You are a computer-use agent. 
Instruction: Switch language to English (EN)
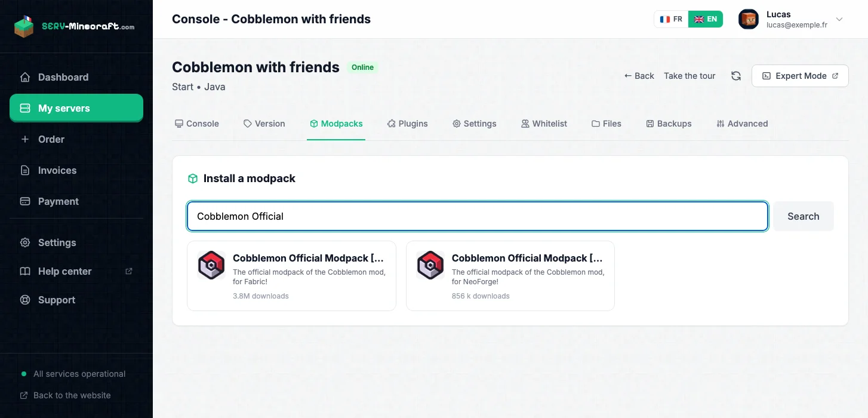706,19
